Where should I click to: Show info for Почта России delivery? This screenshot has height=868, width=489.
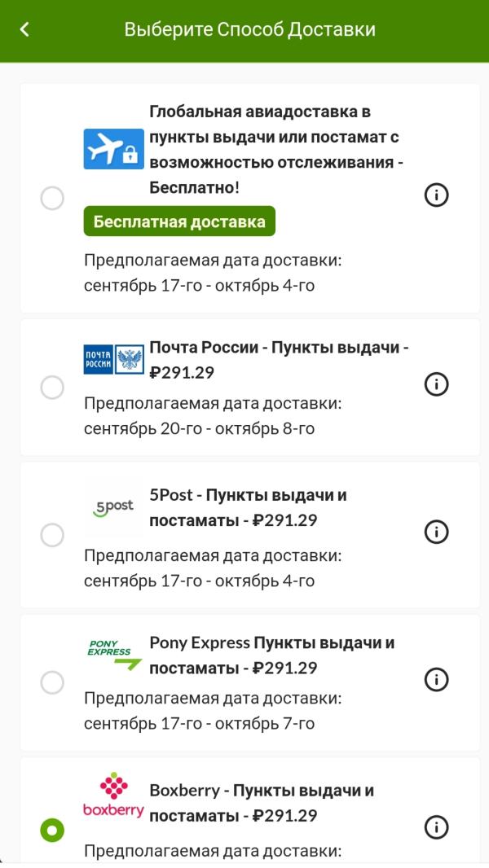pyautogui.click(x=436, y=384)
